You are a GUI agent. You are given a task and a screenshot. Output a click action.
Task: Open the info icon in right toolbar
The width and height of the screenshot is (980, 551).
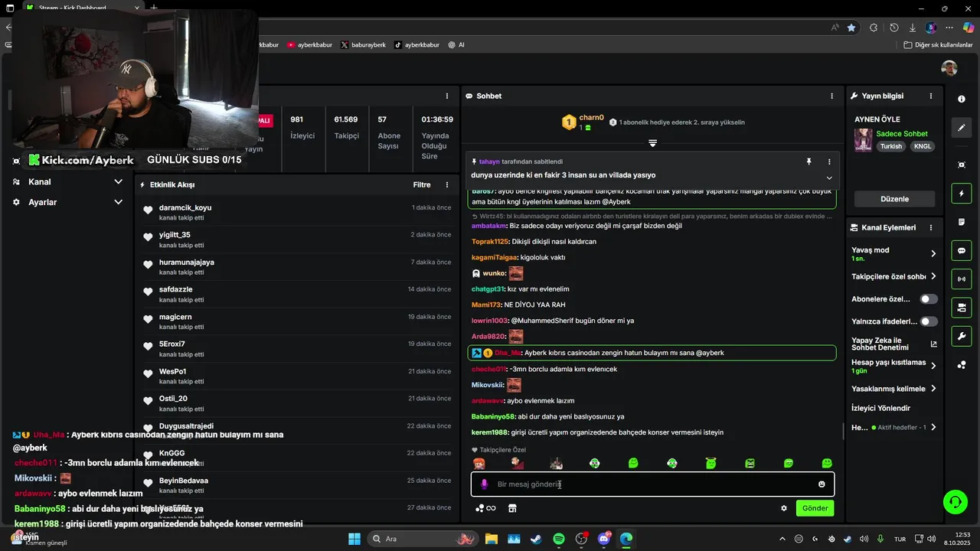pyautogui.click(x=962, y=99)
